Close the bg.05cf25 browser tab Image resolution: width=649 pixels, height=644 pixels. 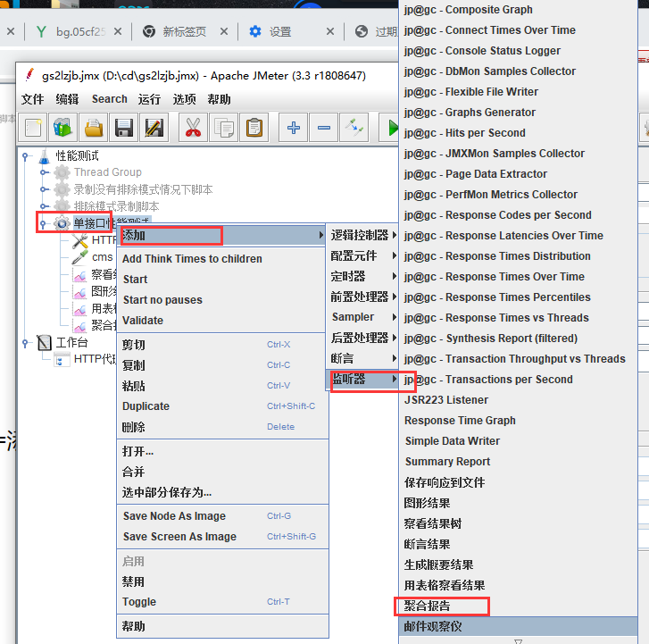tap(118, 31)
